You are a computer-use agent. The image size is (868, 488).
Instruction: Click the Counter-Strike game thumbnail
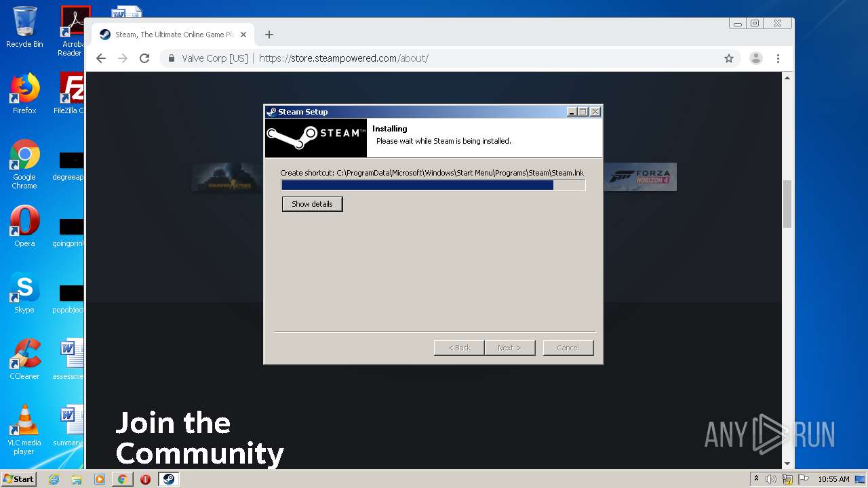point(226,177)
